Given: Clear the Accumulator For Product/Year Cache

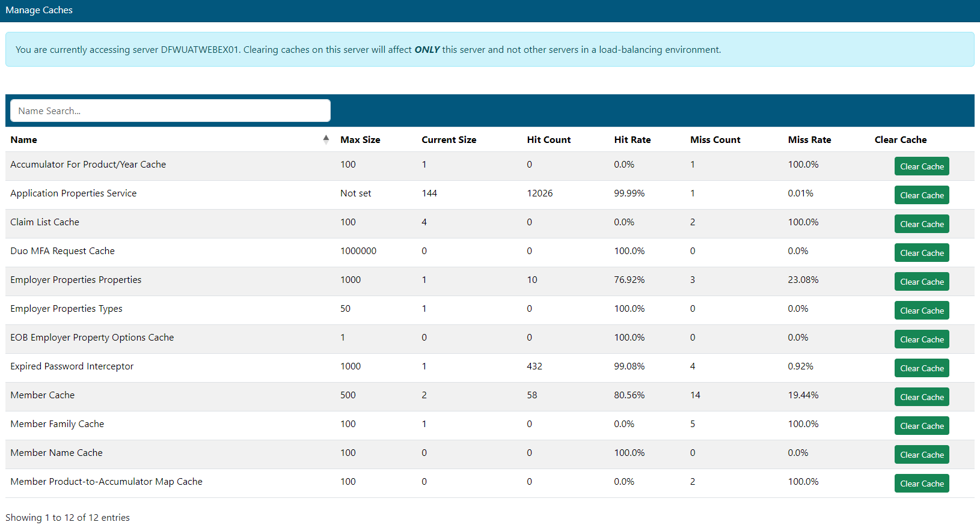Looking at the screenshot, I should click(921, 166).
